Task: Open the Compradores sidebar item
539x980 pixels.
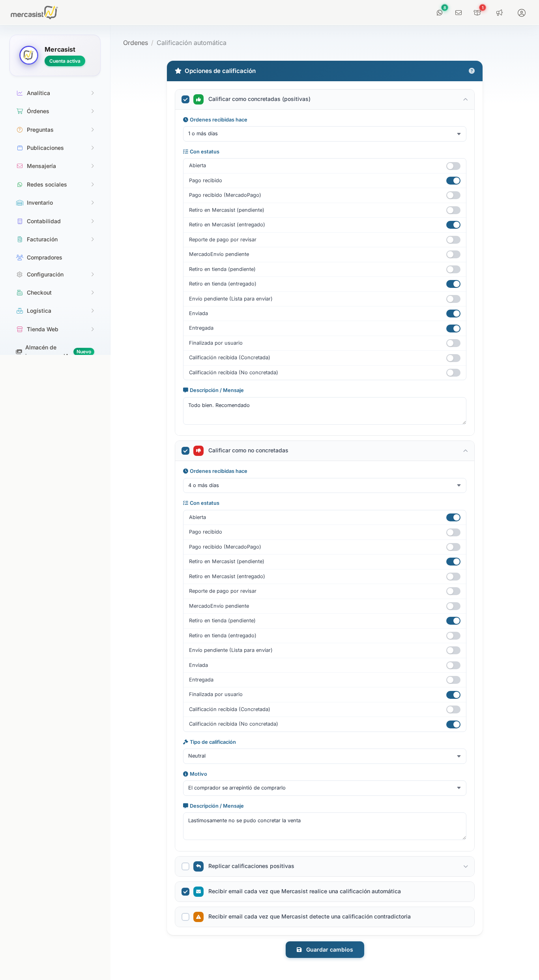Action: pyautogui.click(x=44, y=258)
